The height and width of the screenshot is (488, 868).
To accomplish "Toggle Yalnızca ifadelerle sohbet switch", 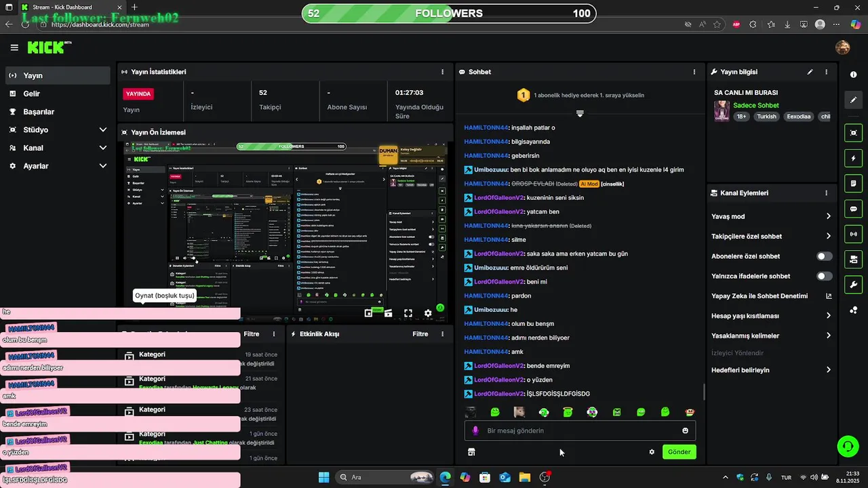I will pos(825,276).
